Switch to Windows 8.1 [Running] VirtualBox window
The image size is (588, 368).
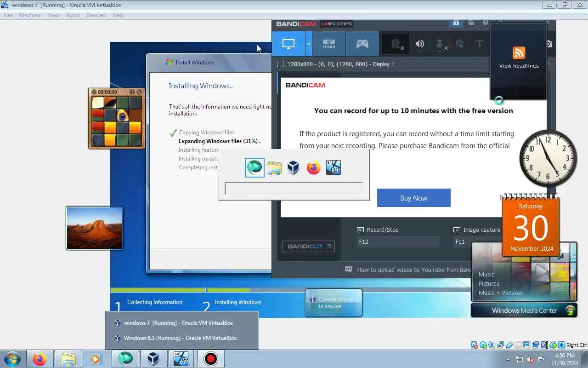[x=182, y=338]
